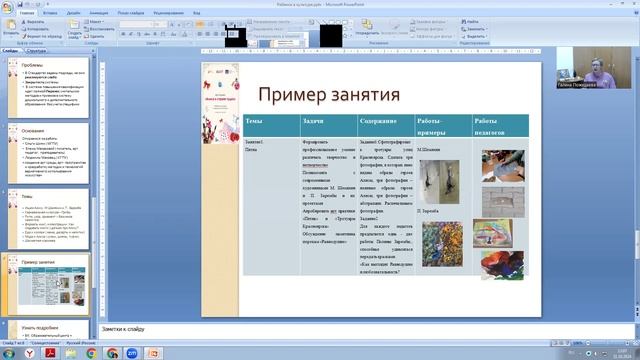Decrease font size with small A icon

[x=179, y=24]
